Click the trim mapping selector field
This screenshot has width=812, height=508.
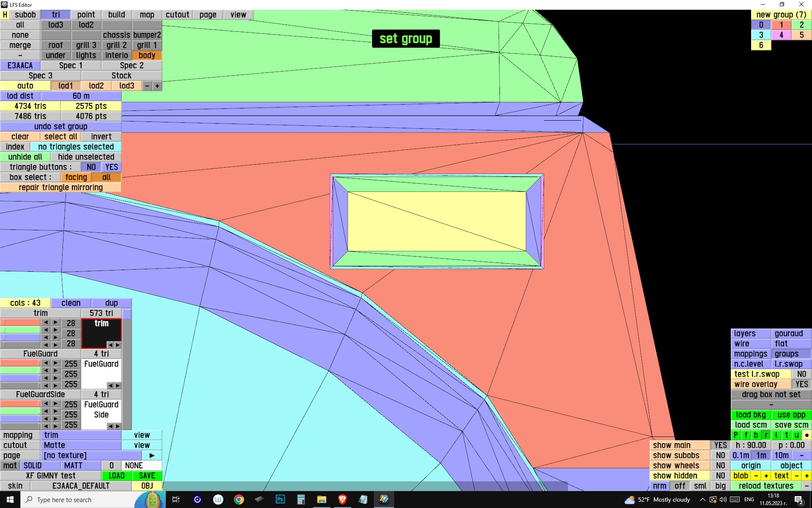click(81, 435)
